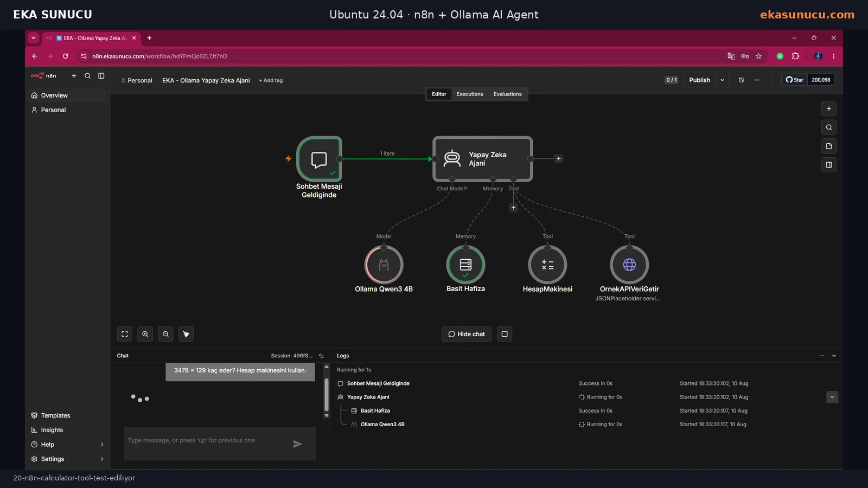Viewport: 868px width, 488px height.
Task: Add a tool via the plus under Tool
Action: pyautogui.click(x=513, y=208)
